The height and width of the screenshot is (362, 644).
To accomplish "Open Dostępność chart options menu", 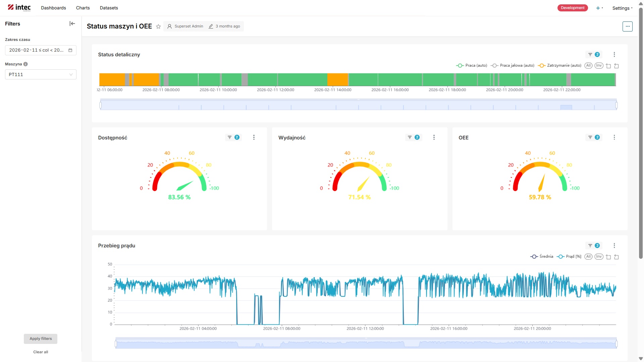I will (254, 137).
